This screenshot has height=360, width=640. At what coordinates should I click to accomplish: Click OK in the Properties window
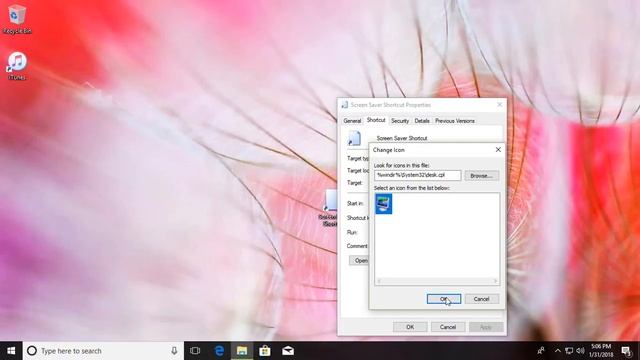tap(410, 327)
